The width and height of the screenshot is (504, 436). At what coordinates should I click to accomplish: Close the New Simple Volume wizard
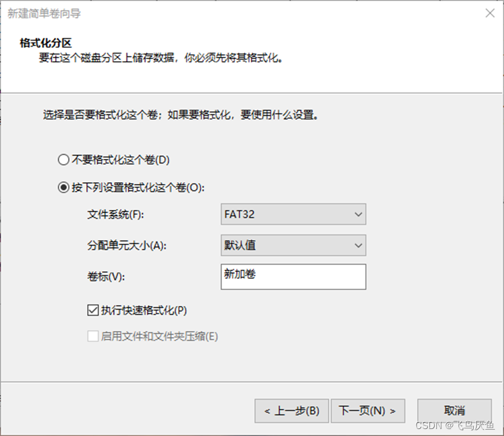[x=490, y=13]
